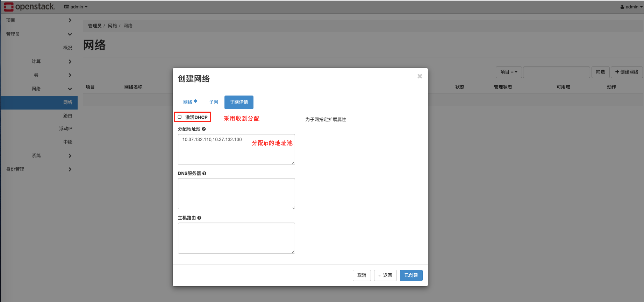
Task: Click the first 网络 breadcrumb link
Action: click(113, 26)
